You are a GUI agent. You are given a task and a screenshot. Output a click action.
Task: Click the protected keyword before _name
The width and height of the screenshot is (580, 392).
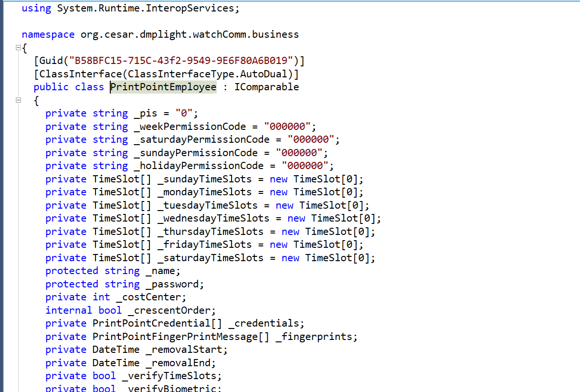pos(72,271)
